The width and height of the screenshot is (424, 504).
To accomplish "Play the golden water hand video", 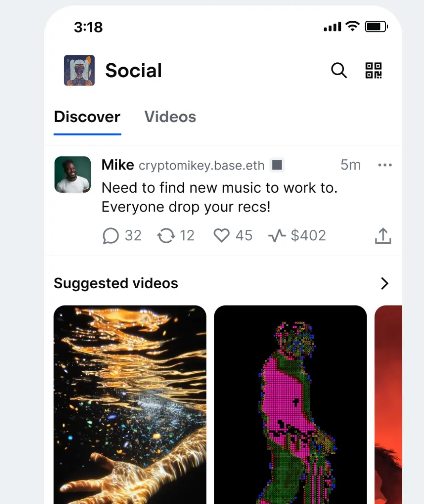I will click(130, 405).
